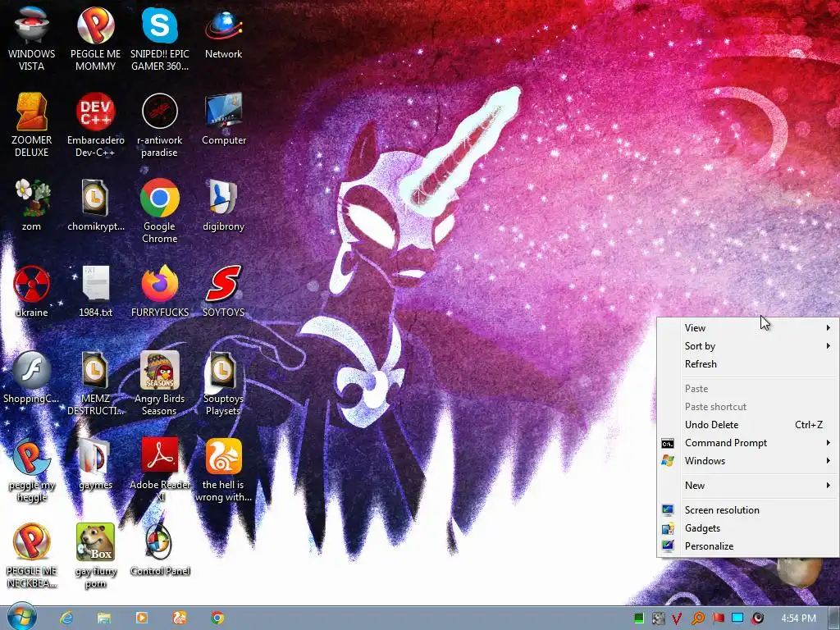Image resolution: width=840 pixels, height=630 pixels.
Task: Select the Angry Birds Seasons icon
Action: (160, 383)
